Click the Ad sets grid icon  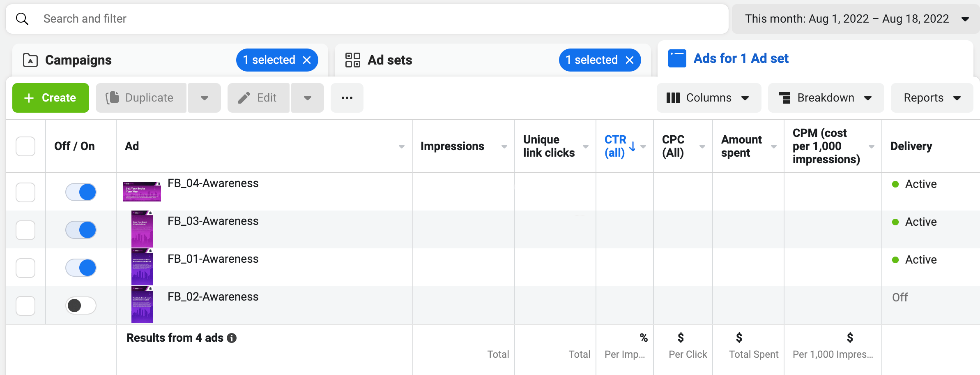(352, 60)
